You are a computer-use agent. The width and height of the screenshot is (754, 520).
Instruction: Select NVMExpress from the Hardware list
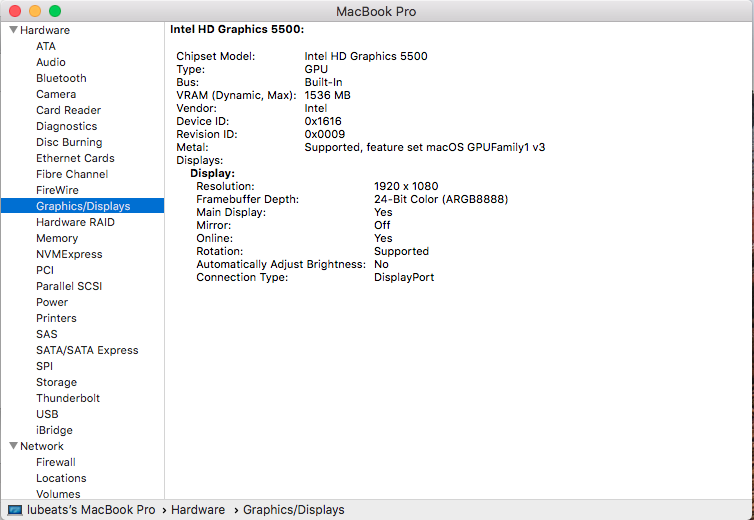coord(69,254)
